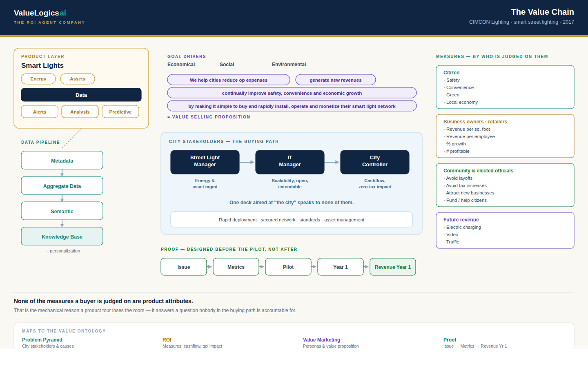
Task: Click arrow between IT Manager and City Controller
Action: 332,162
